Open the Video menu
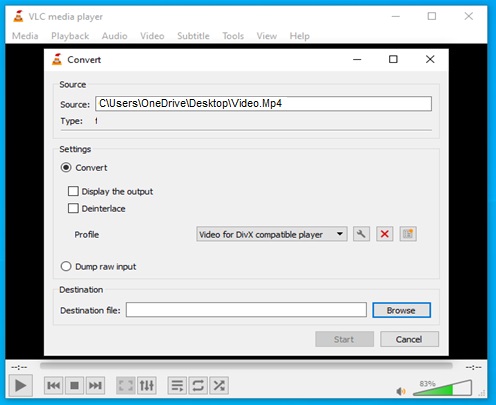The height and width of the screenshot is (405, 496). [x=152, y=36]
